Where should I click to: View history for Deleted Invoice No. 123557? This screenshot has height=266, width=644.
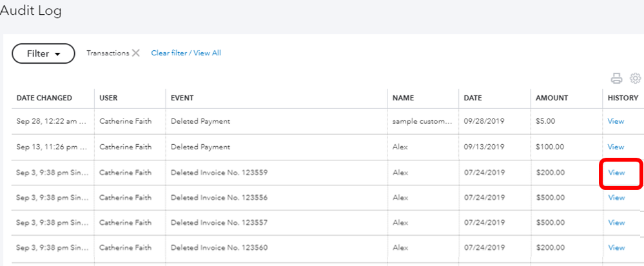coord(616,223)
